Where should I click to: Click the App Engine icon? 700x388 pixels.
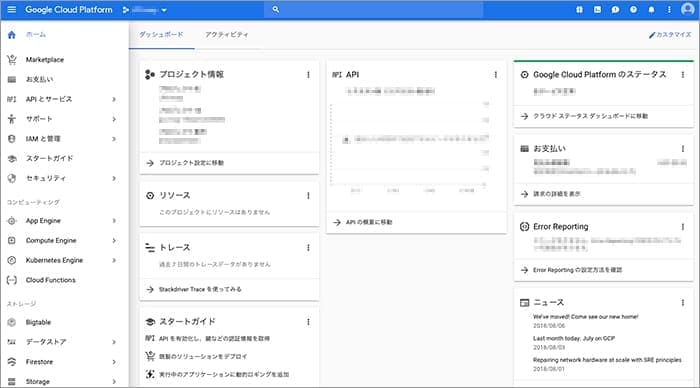12,221
